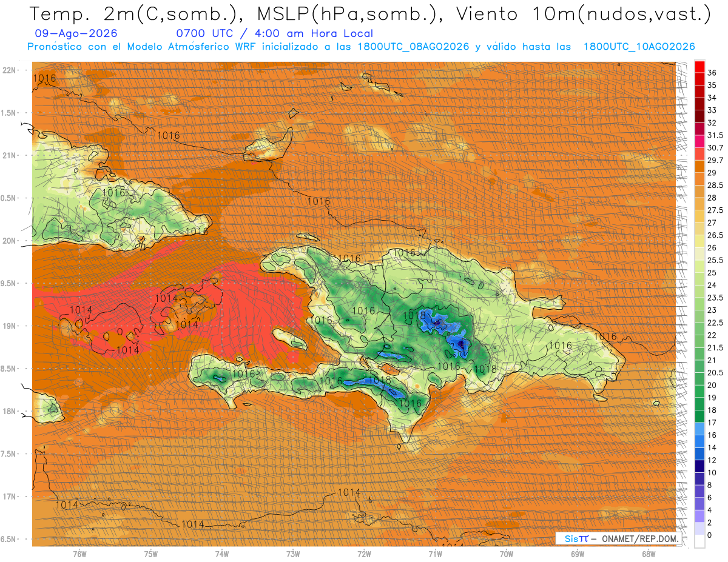Image resolution: width=728 pixels, height=562 pixels.
Task: Click the 76W longitude axis label
Action: point(79,554)
